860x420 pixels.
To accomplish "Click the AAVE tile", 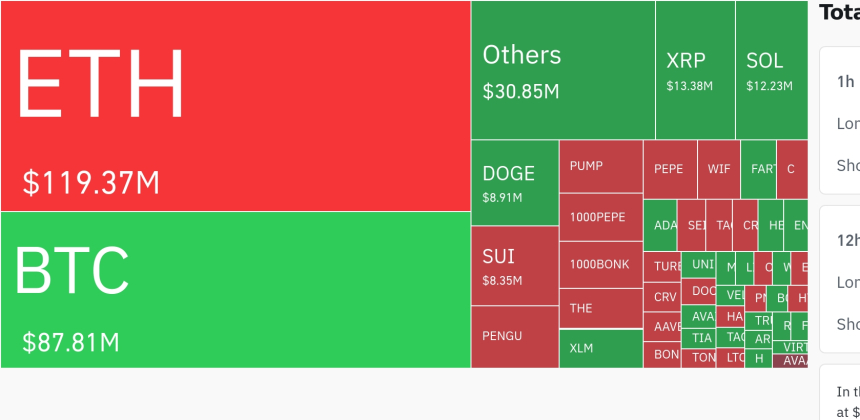I will (x=664, y=326).
